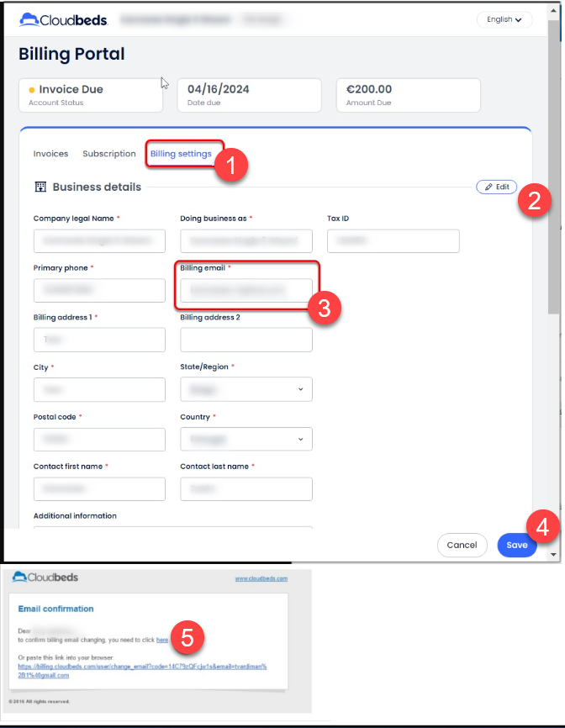
Task: Click the Contact last name field
Action: (x=246, y=489)
